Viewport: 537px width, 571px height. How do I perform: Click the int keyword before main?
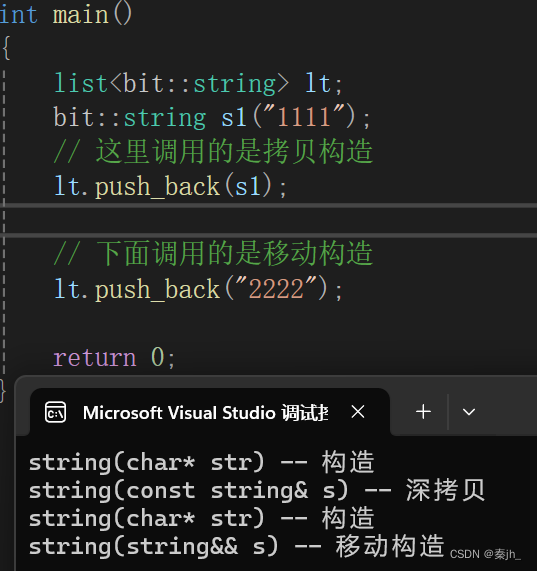19,15
